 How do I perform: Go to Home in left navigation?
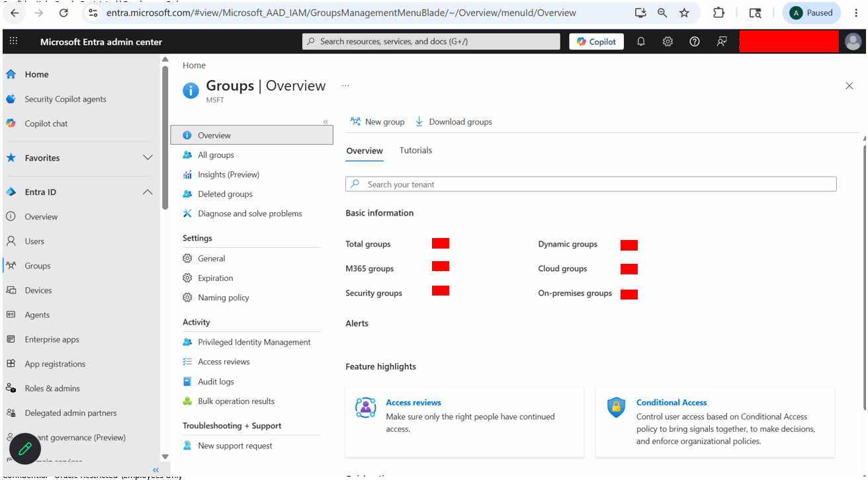pyautogui.click(x=36, y=75)
